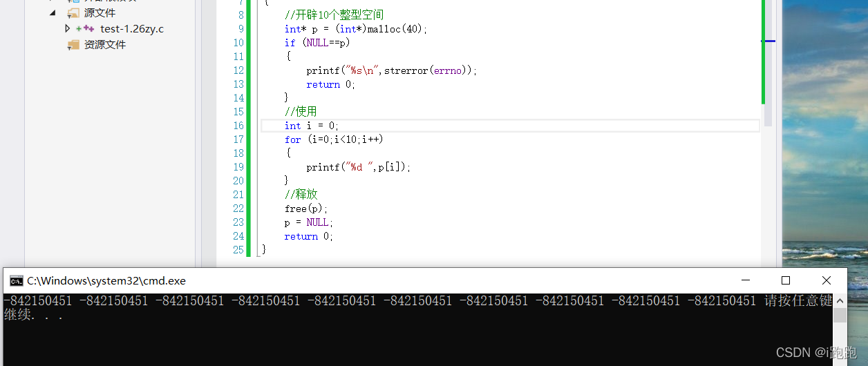Image resolution: width=868 pixels, height=366 pixels.
Task: Click the closing brace on line 25
Action: coord(264,250)
